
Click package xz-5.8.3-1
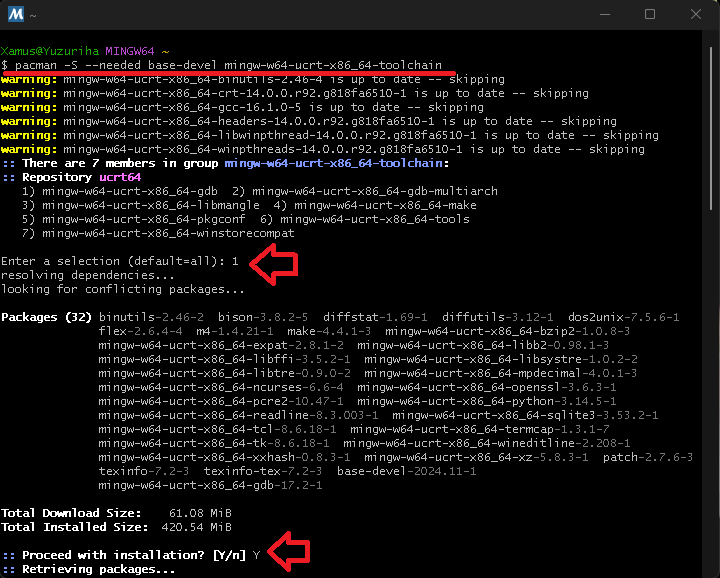(476, 457)
